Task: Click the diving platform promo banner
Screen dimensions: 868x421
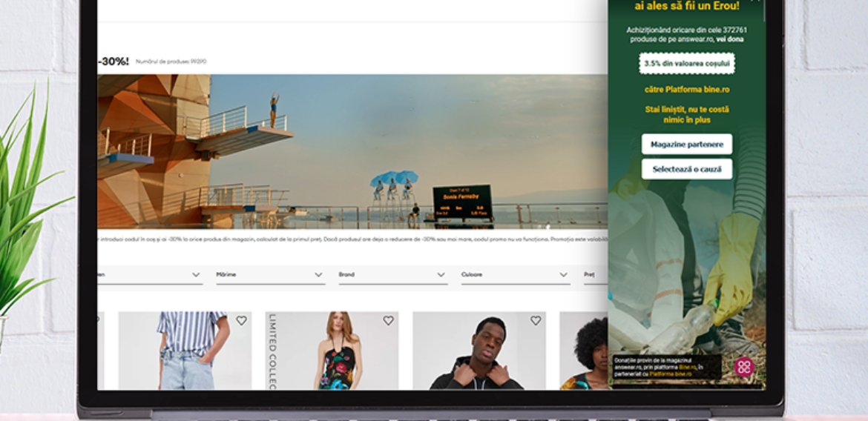Action: (x=352, y=152)
